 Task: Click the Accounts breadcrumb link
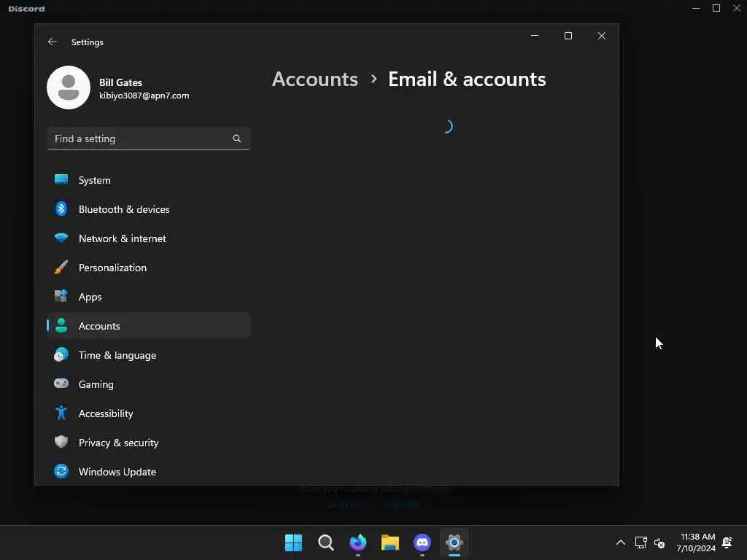point(315,79)
